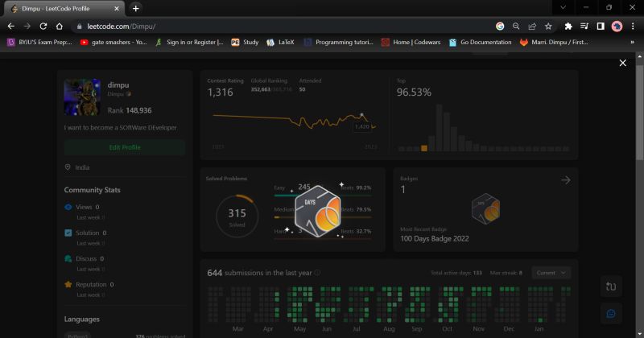Reload the LeetCode page

43,27
